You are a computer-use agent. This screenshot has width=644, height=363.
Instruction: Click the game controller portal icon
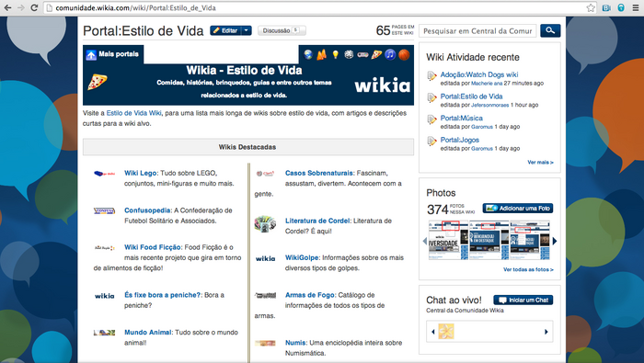pyautogui.click(x=362, y=54)
